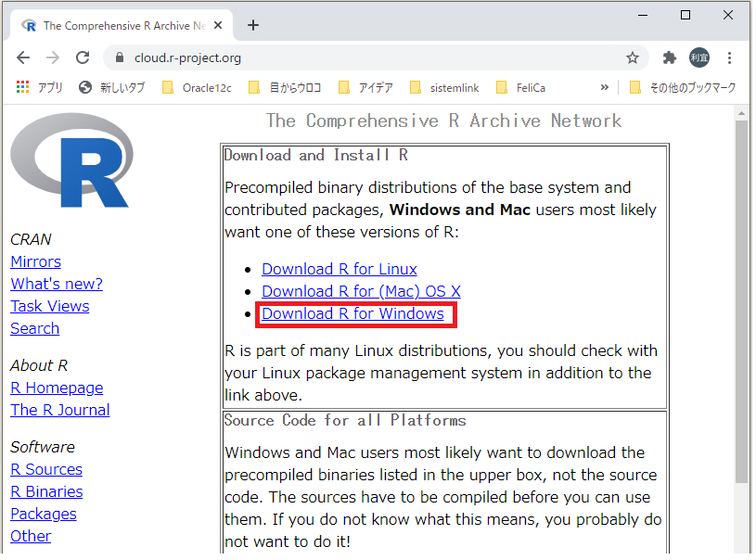This screenshot has width=756, height=560.
Task: Click 'The Comprehensive R Archive Network' title
Action: 444,121
